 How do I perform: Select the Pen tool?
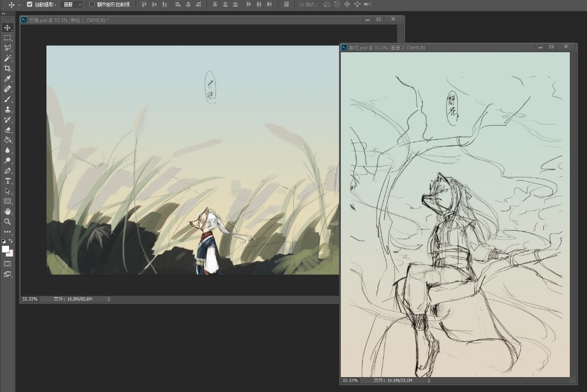7,170
